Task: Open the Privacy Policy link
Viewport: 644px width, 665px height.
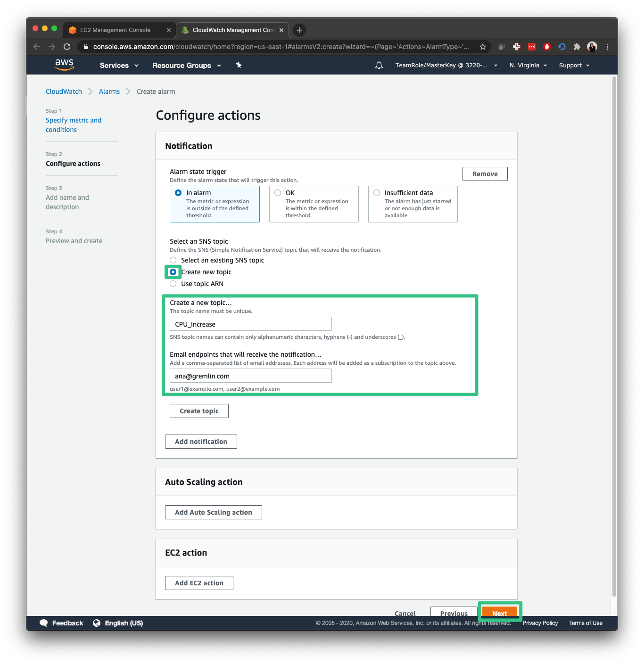Action: 540,623
